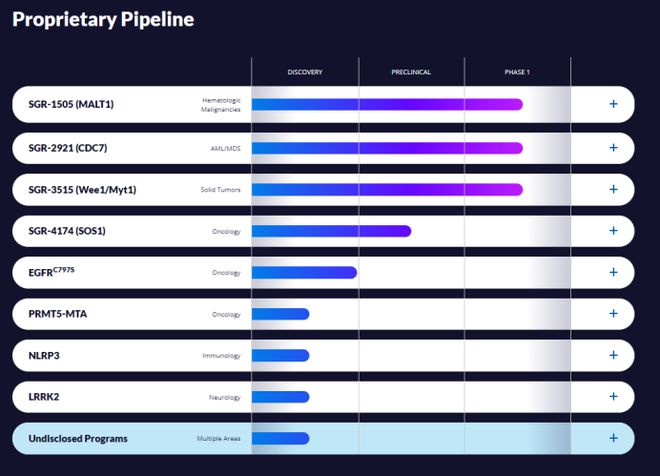Expand Undisclosed Programs plus icon
The width and height of the screenshot is (660, 476).
(613, 438)
